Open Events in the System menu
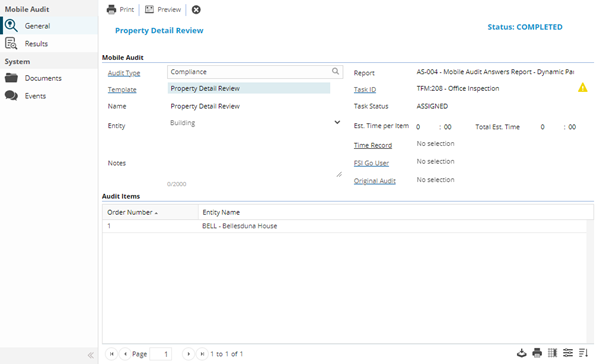 (x=49, y=96)
